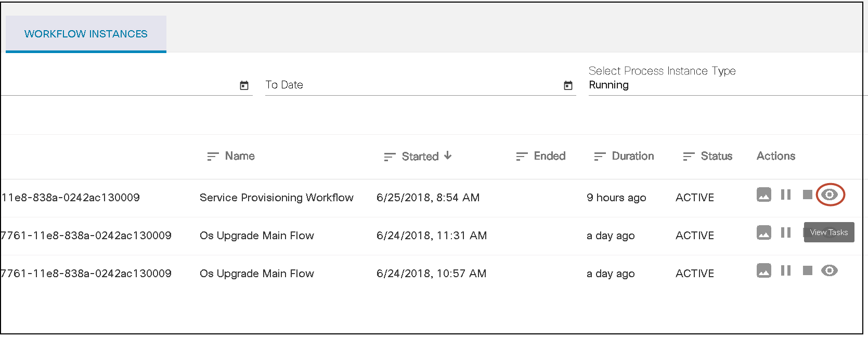The image size is (868, 337).
Task: Open the To Date calendar picker
Action: click(x=568, y=85)
